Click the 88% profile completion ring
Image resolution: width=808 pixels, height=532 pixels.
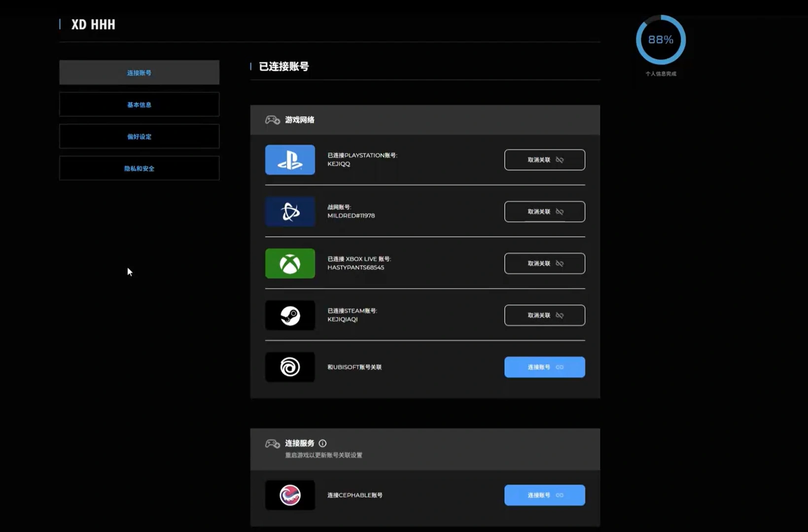661,39
